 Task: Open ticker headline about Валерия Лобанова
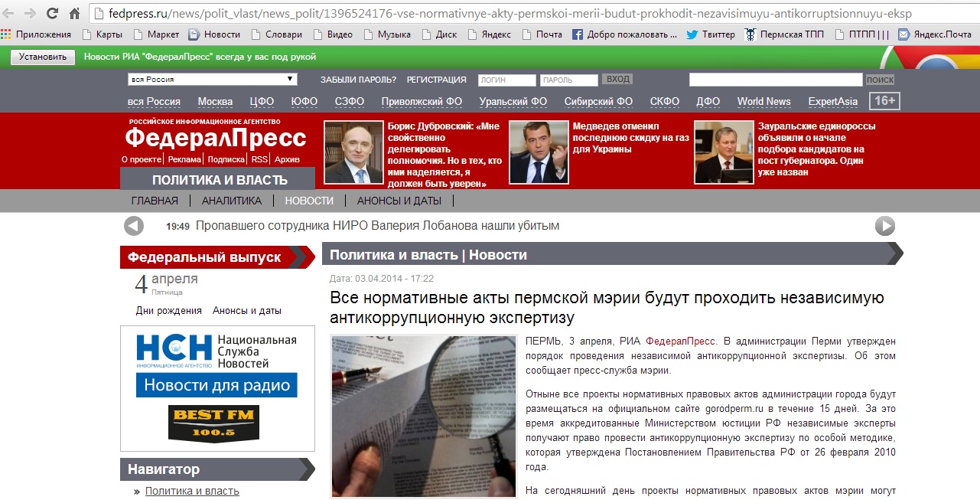click(378, 226)
